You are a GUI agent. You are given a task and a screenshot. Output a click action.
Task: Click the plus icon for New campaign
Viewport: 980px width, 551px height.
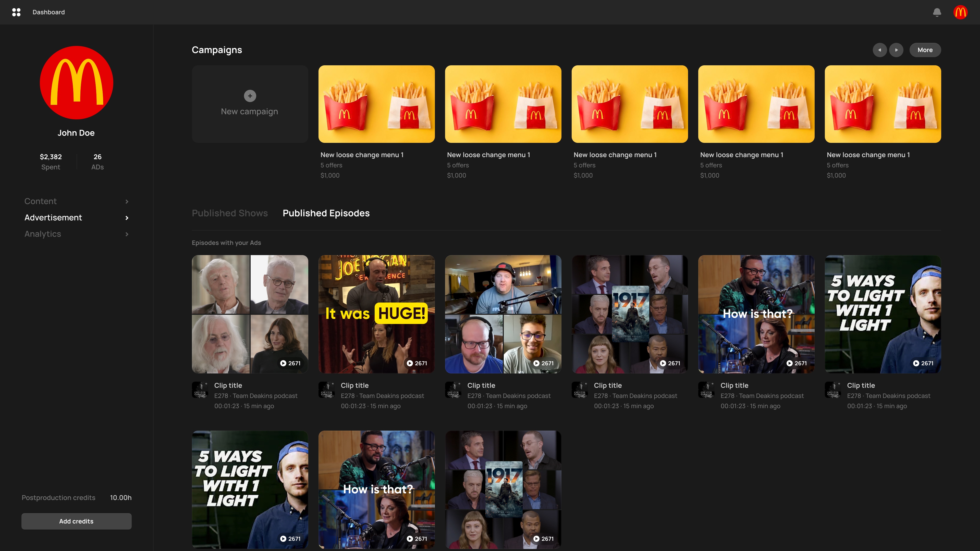(x=250, y=96)
